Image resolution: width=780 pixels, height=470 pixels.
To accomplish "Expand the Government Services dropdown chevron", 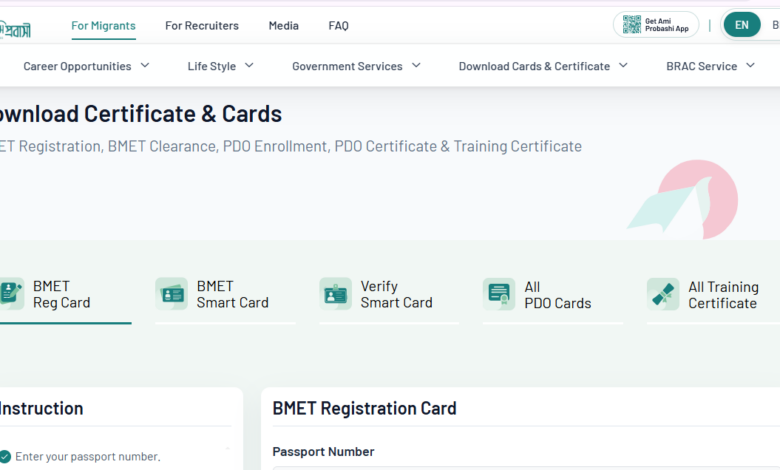I will coord(416,66).
